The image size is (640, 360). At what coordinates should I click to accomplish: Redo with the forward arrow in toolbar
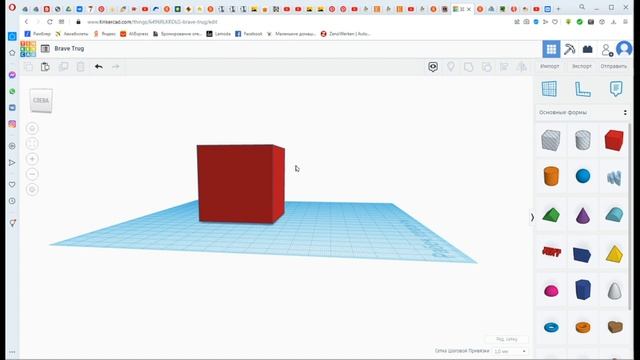tap(116, 67)
